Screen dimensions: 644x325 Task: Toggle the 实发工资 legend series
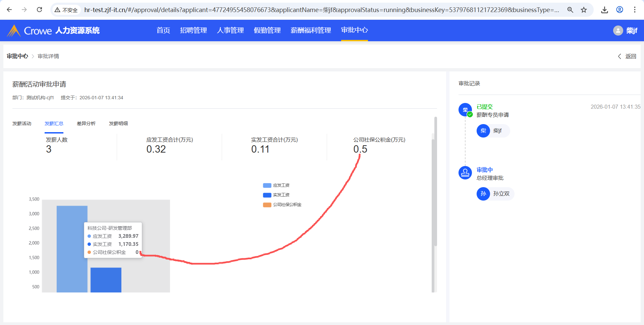pyautogui.click(x=276, y=195)
